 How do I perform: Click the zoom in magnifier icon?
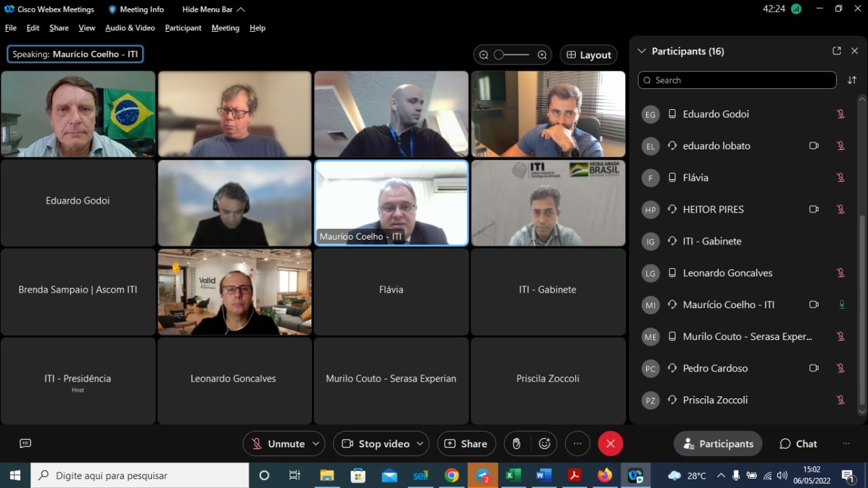[x=542, y=55]
